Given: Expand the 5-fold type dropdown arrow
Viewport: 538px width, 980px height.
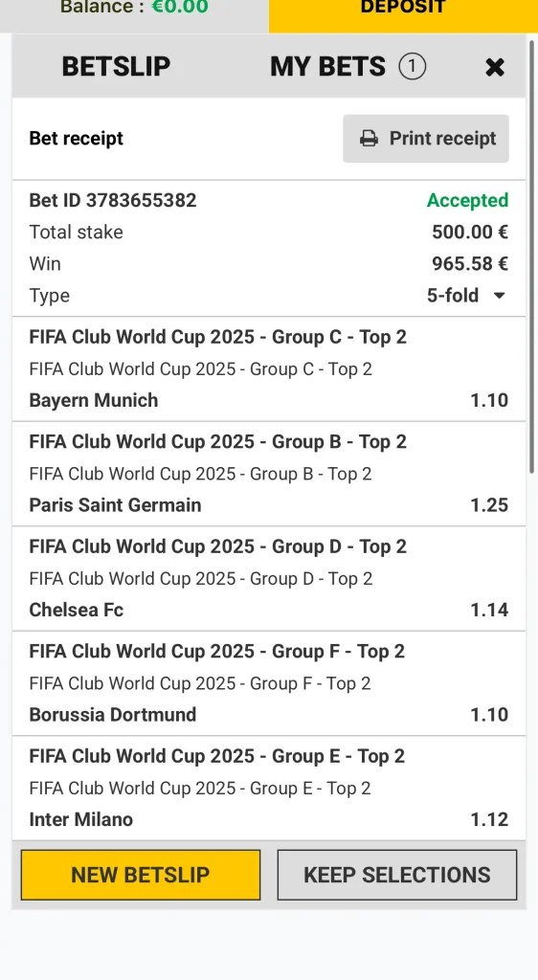Looking at the screenshot, I should tap(500, 296).
